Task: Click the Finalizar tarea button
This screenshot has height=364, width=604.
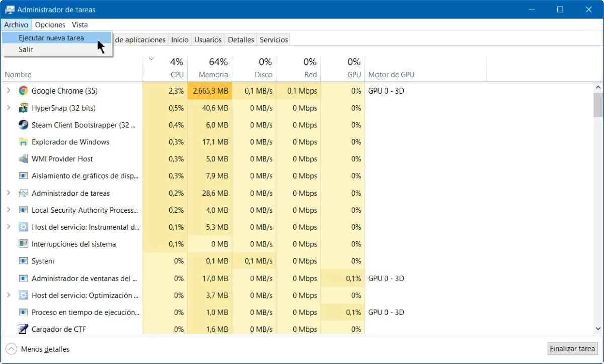Action: click(x=572, y=348)
